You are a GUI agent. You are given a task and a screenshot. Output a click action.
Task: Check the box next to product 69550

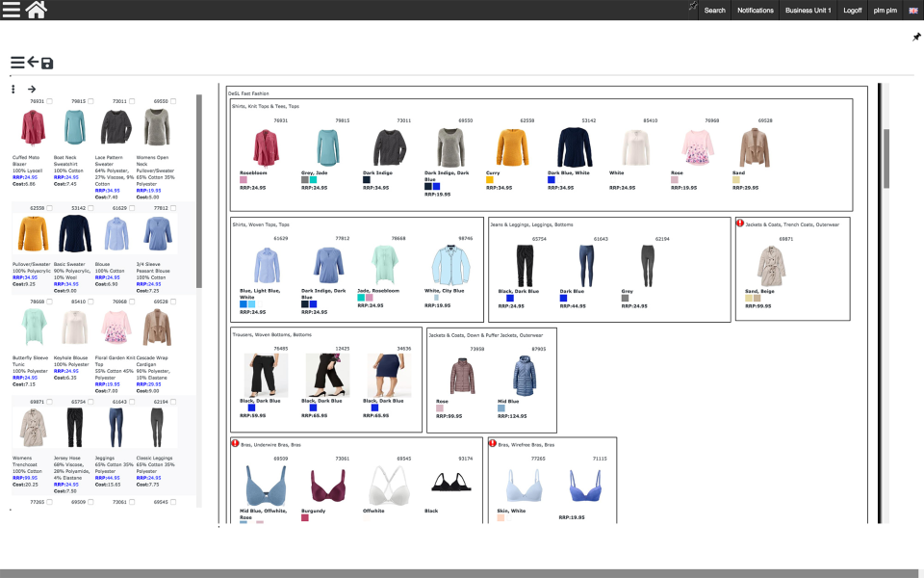coord(173,101)
